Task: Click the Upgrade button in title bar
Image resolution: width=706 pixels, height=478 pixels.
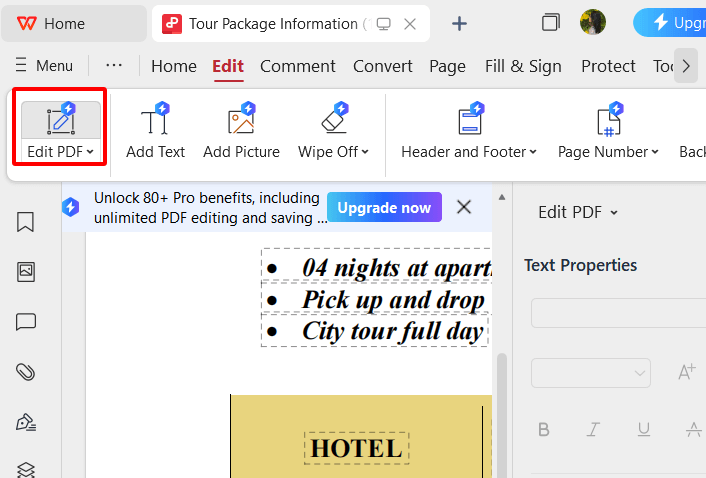Action: click(670, 23)
